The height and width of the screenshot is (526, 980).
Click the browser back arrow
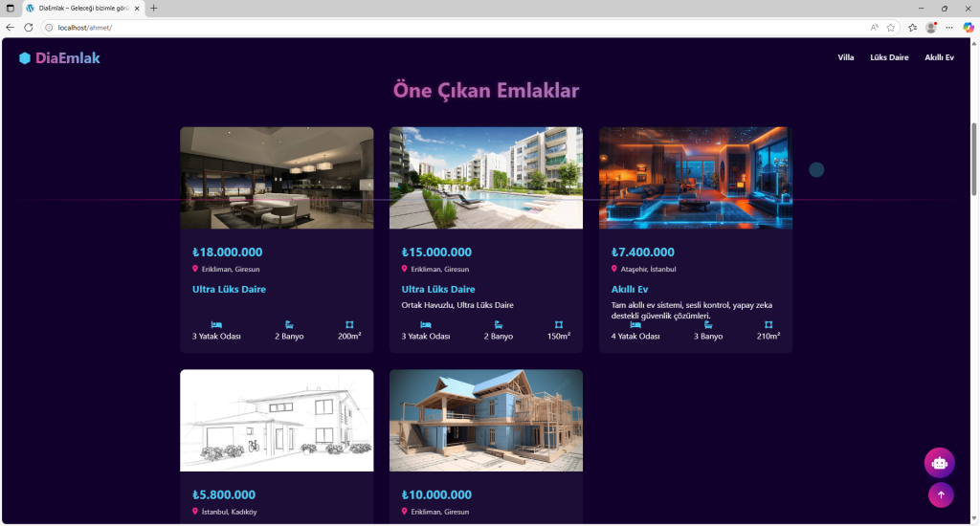point(10,28)
